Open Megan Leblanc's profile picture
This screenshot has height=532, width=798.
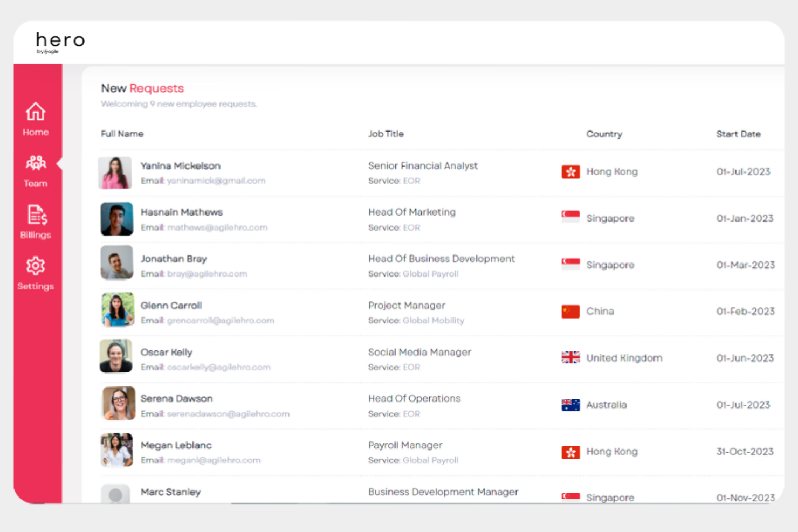pyautogui.click(x=116, y=450)
